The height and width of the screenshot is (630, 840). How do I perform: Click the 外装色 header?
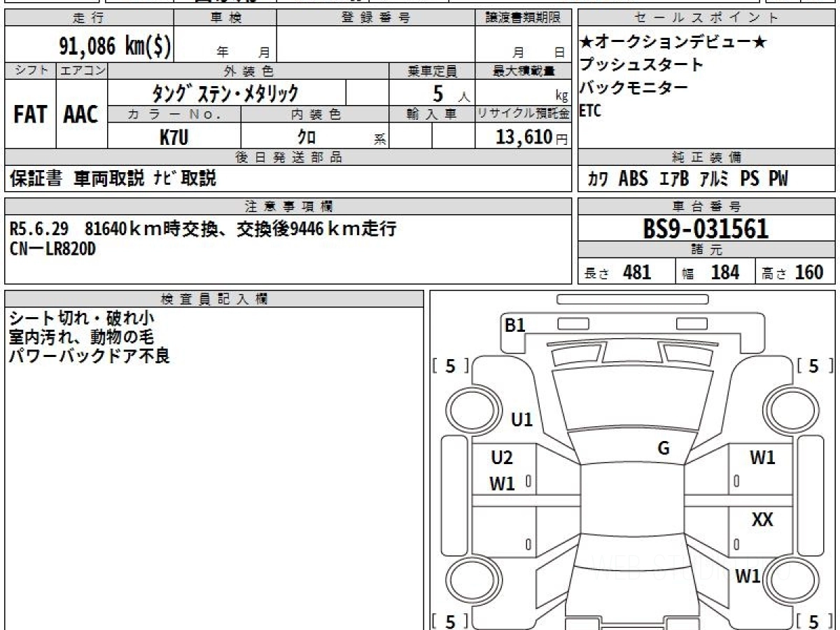coord(248,71)
